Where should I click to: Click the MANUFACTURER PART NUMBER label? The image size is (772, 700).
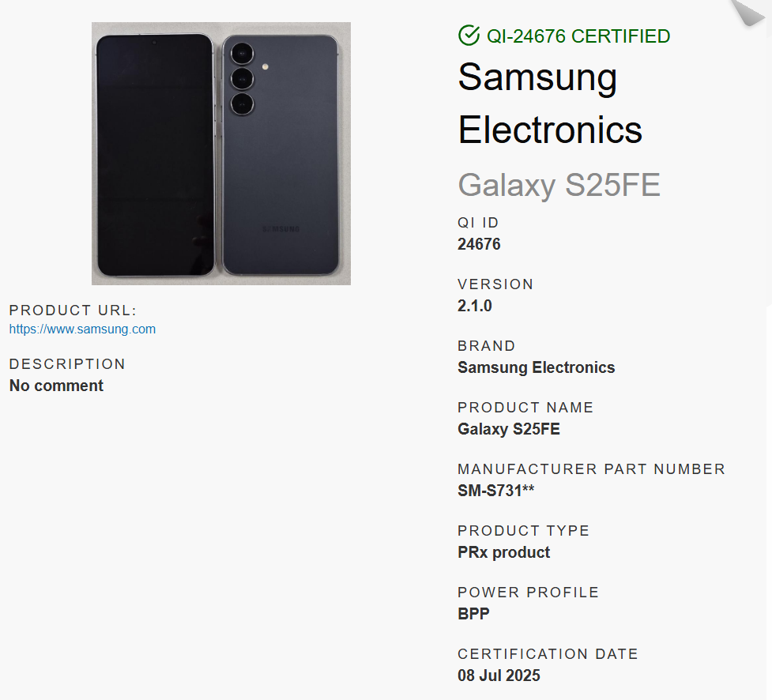click(591, 469)
